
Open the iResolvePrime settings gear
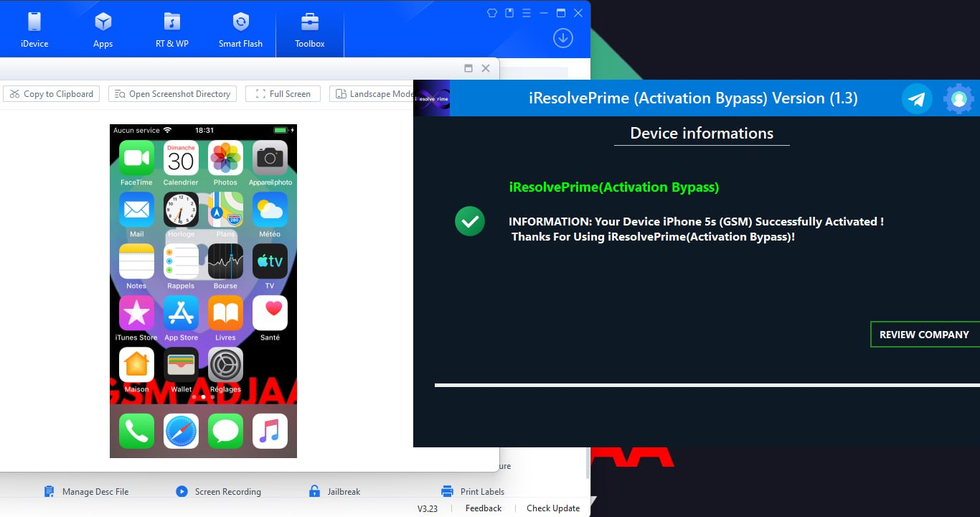pos(959,98)
